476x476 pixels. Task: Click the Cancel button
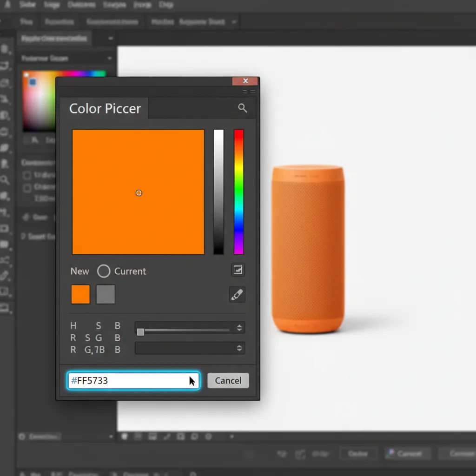click(x=228, y=380)
